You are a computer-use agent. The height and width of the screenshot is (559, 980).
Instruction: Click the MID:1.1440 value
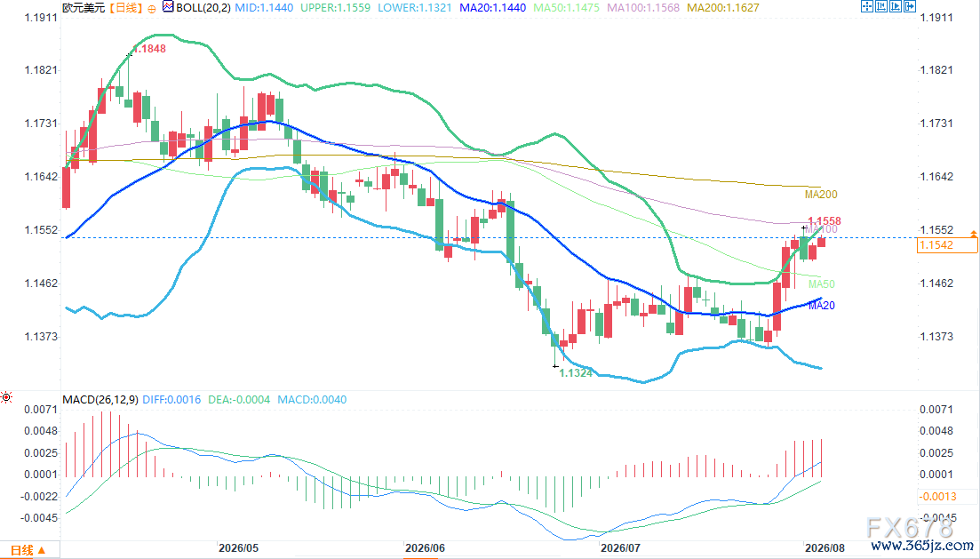264,8
